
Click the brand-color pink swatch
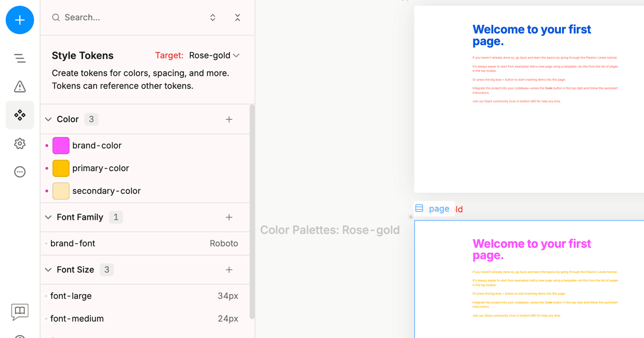pyautogui.click(x=61, y=145)
